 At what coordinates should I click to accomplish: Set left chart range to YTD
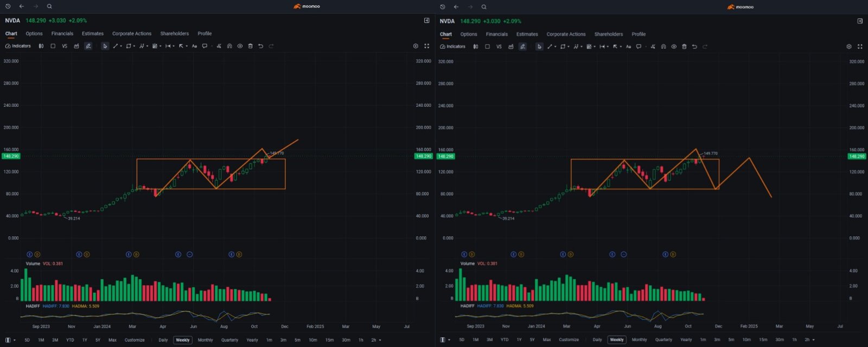tap(70, 340)
